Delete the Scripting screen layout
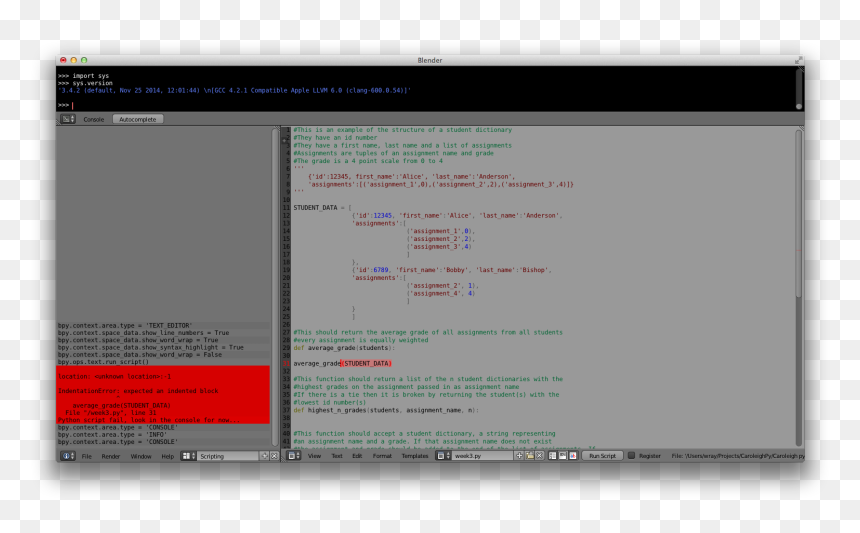 [274, 456]
